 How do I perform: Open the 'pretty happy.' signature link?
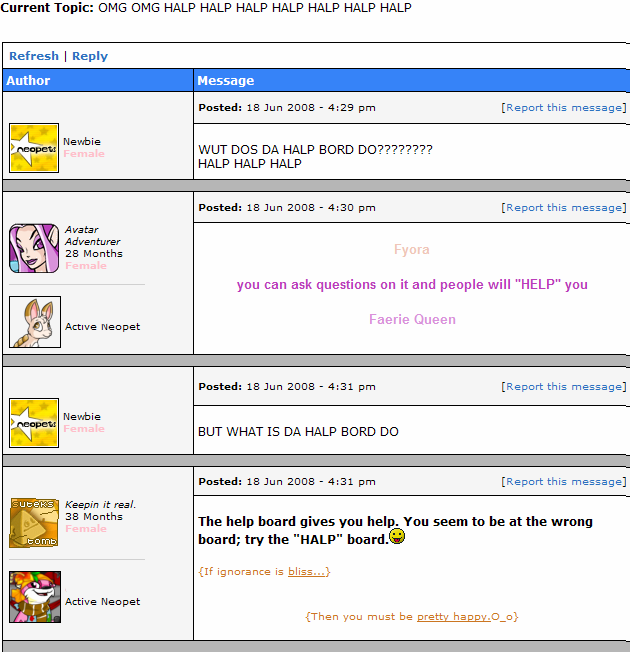[454, 617]
